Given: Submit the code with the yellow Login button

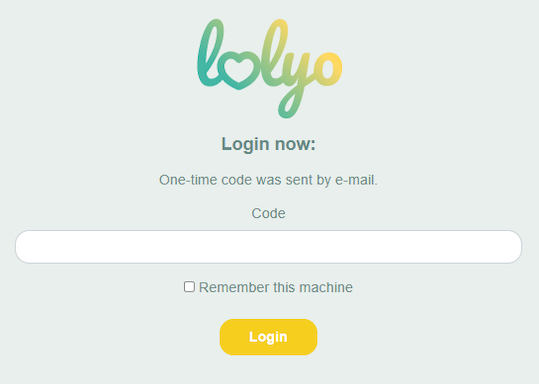Looking at the screenshot, I should (x=268, y=337).
